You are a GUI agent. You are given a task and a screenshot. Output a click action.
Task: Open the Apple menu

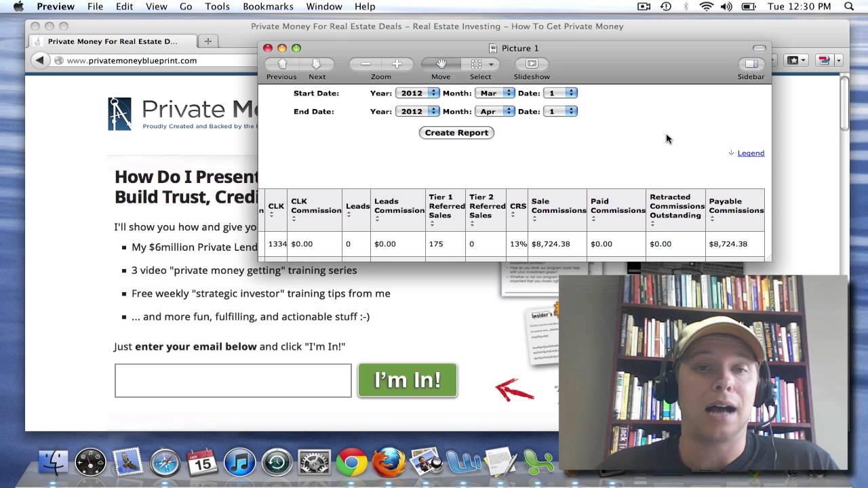click(18, 7)
